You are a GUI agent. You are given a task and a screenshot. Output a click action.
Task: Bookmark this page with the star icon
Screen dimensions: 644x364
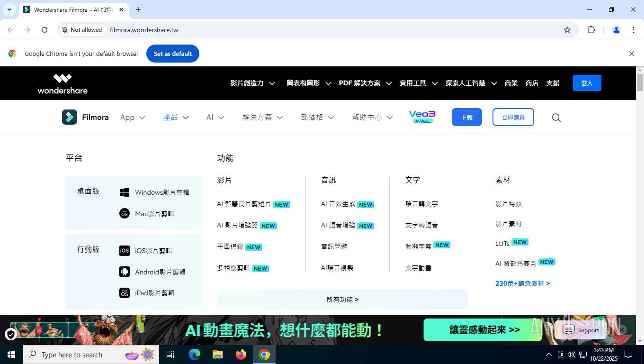567,30
